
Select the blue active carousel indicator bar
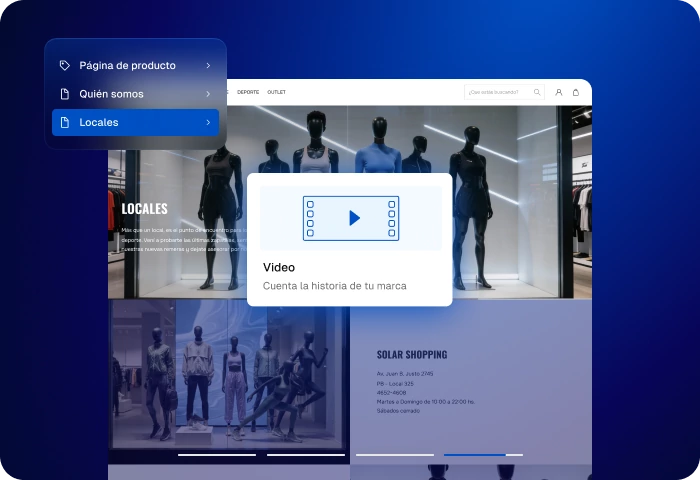pyautogui.click(x=475, y=455)
